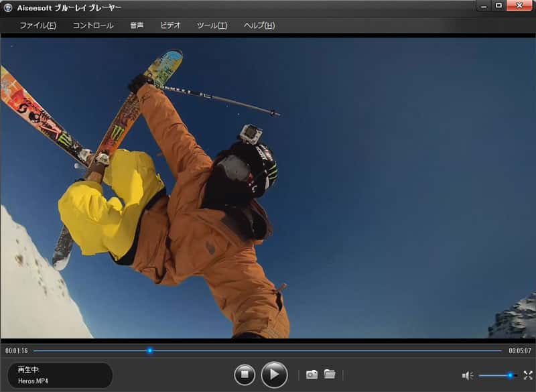Maximize the player window

[500, 5]
